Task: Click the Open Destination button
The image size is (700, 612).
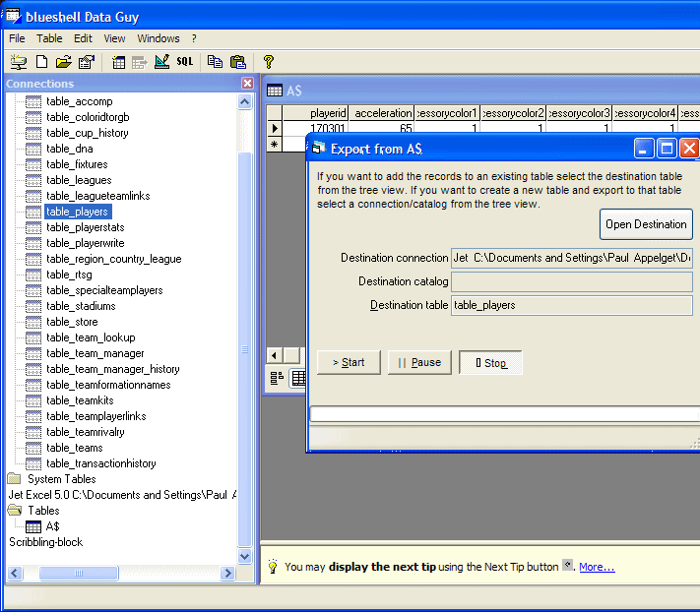Action: [646, 224]
